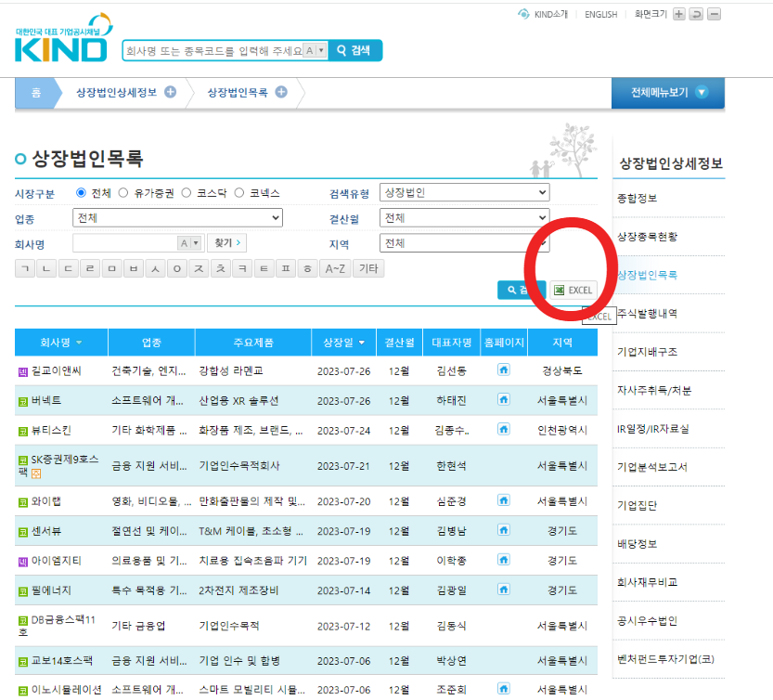Screen dimensions: 773x700
Task: Switch to ENGLISH site
Action: point(601,14)
